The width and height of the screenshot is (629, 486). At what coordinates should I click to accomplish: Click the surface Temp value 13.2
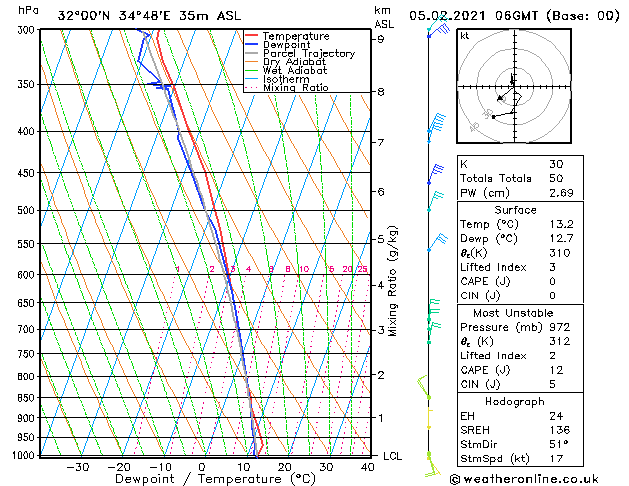click(561, 224)
